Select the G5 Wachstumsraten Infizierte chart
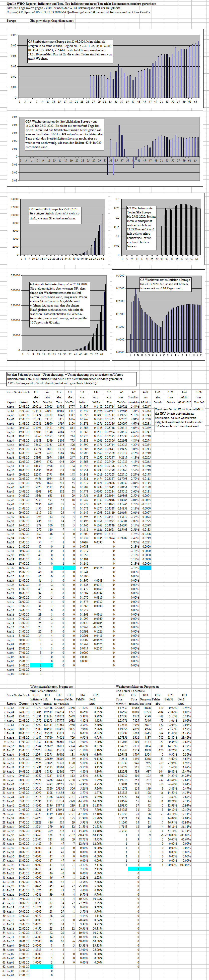The width and height of the screenshot is (209, 980). click(x=158, y=315)
